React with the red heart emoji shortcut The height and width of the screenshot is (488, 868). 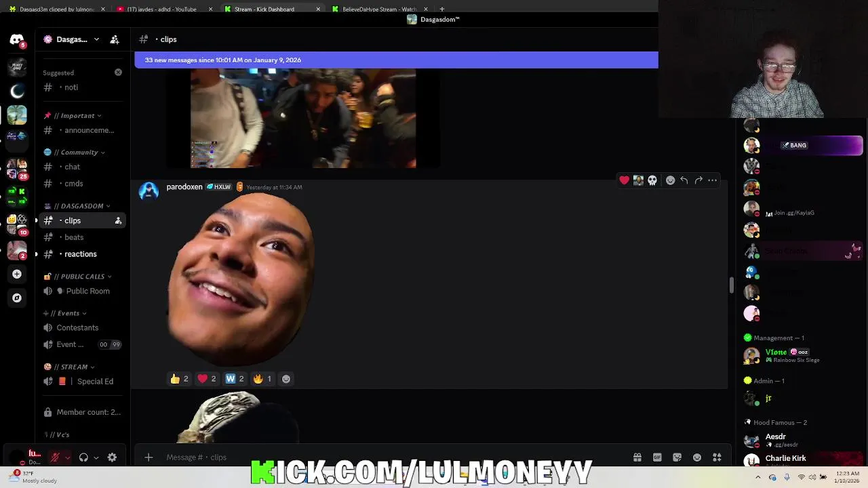pos(624,180)
